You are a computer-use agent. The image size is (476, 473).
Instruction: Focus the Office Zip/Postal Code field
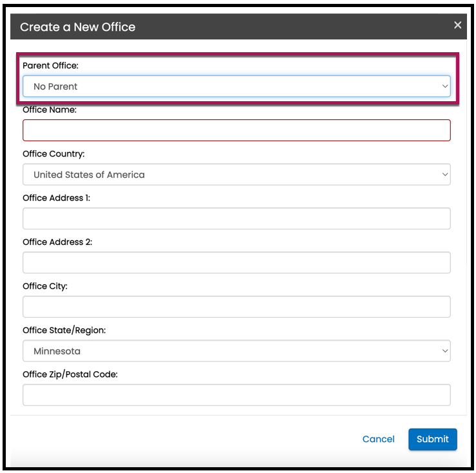[236, 395]
